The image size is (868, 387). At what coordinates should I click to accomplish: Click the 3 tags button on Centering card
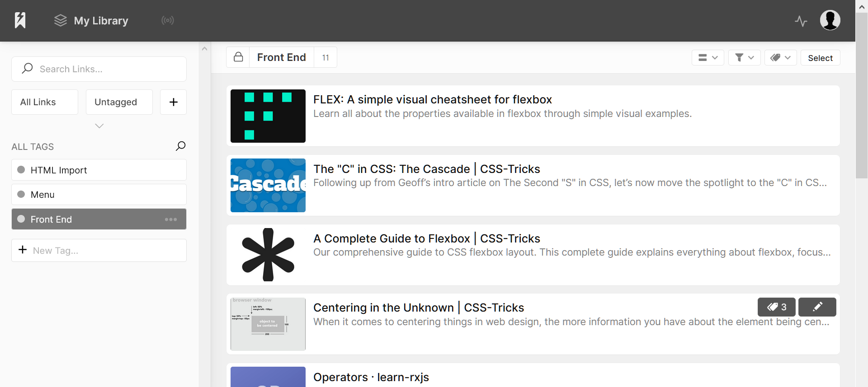tap(776, 307)
